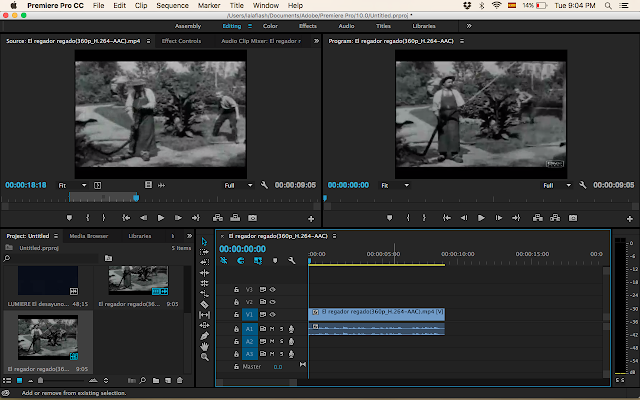
Task: Click Overwrite button in Source monitor
Action: 235,218
